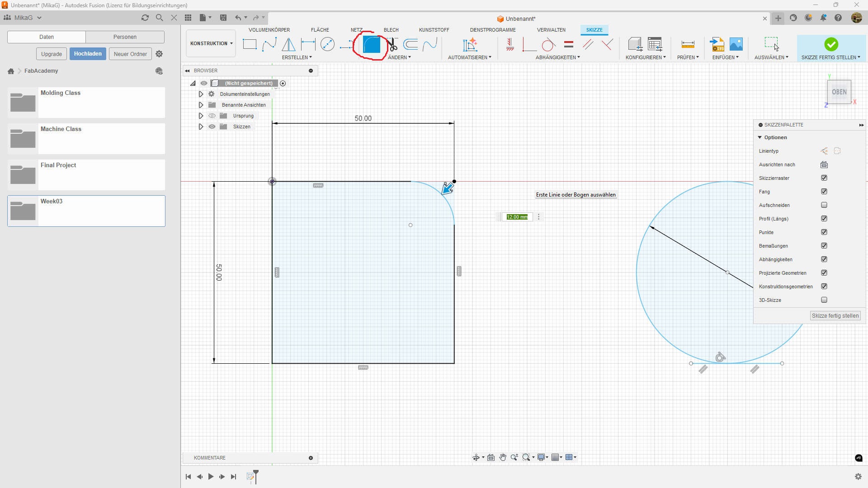Select the Trim scissors tool
This screenshot has width=868, height=488.
(392, 45)
